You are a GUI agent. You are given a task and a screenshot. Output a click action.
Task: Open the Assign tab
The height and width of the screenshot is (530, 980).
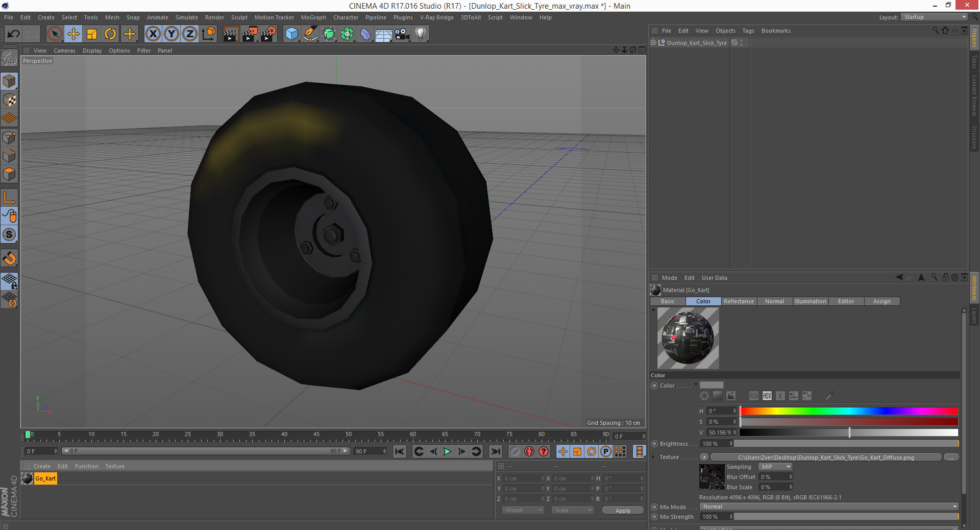881,301
